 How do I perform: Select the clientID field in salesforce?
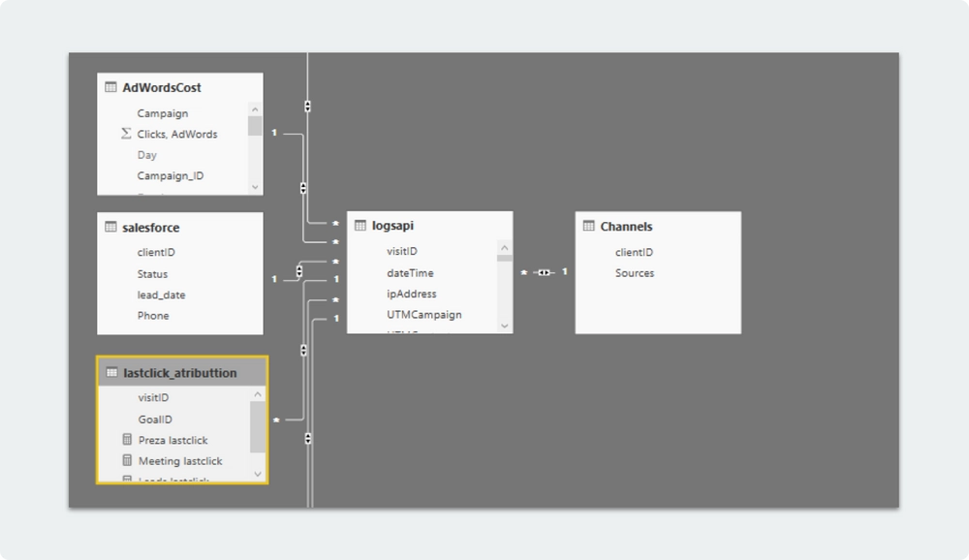click(156, 252)
